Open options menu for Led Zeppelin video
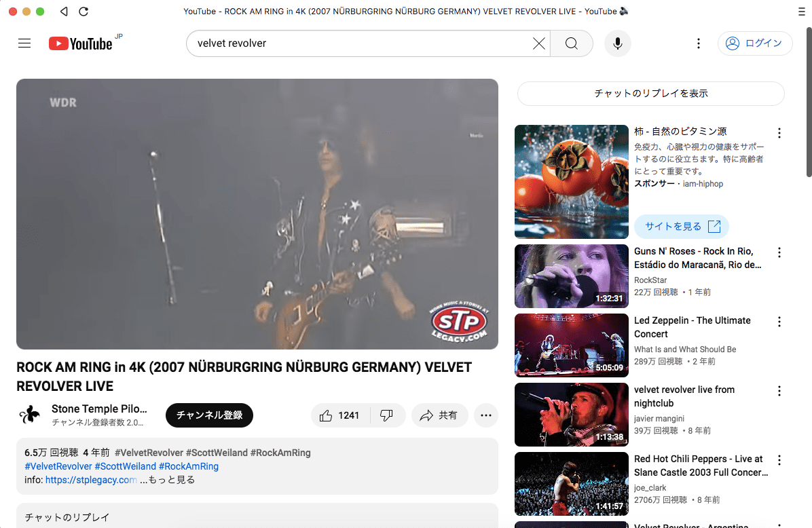 coord(779,322)
